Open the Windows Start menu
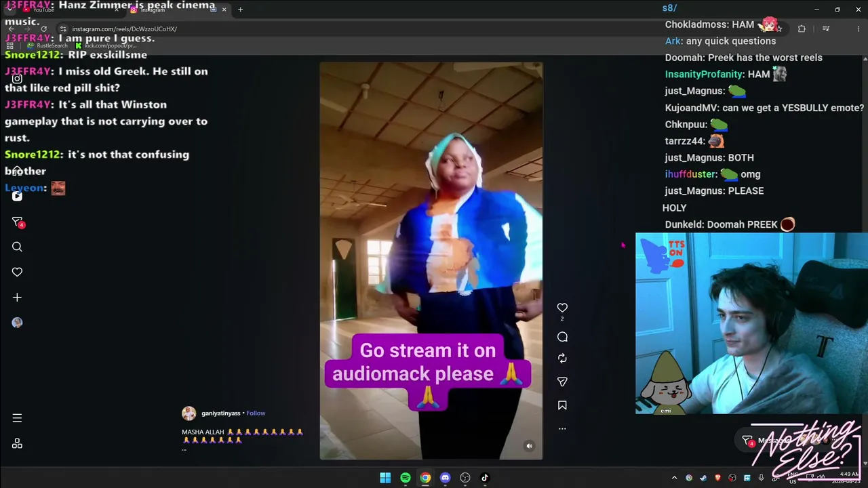868x488 pixels. [385, 478]
